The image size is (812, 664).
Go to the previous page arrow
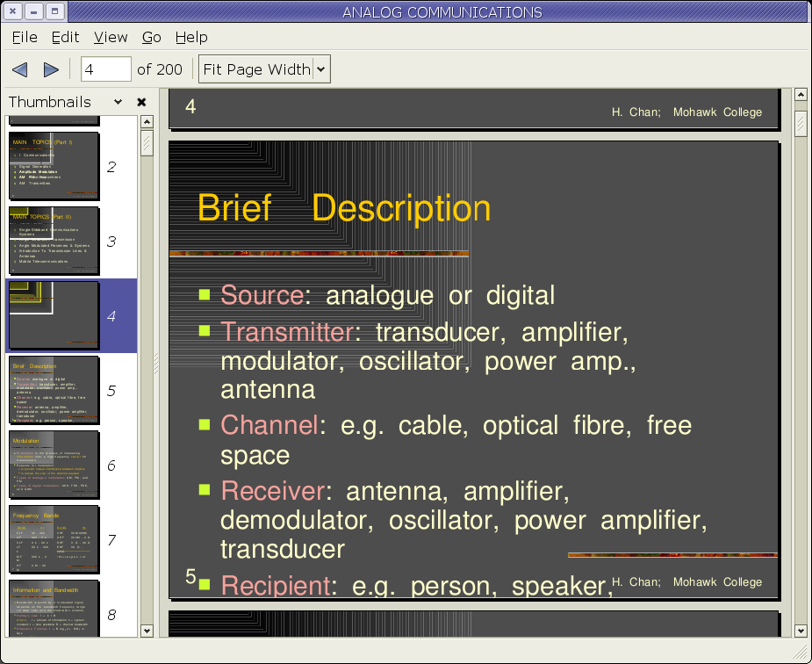click(x=20, y=69)
